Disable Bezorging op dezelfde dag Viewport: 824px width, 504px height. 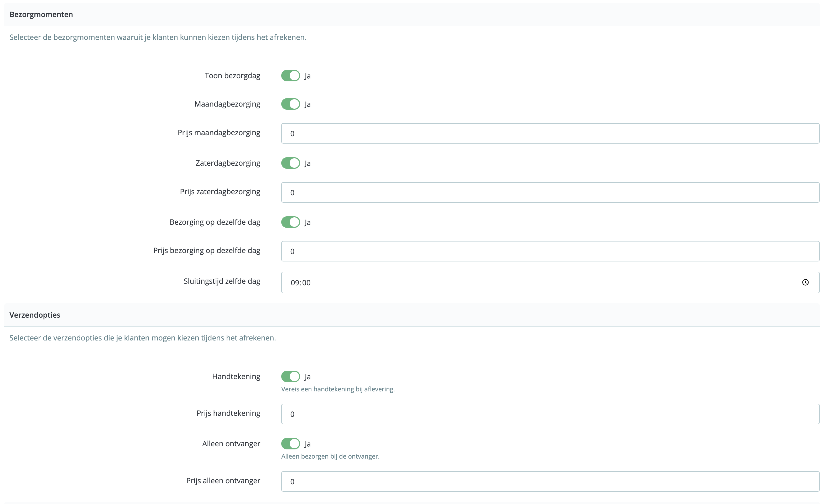click(291, 222)
